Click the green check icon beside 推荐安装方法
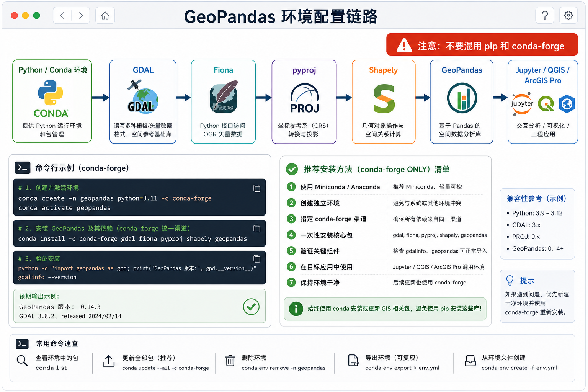The image size is (588, 392). coord(292,169)
